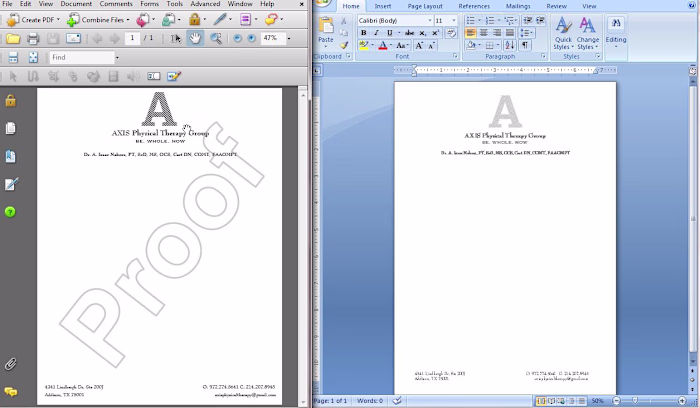Expand the Editing group dropdown in Word
700x408 pixels.
[616, 33]
